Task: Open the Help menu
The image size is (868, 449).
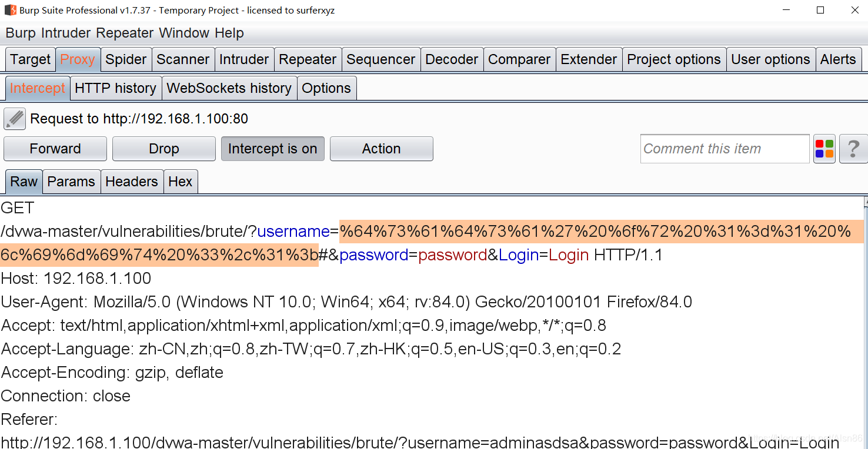Action: point(229,33)
